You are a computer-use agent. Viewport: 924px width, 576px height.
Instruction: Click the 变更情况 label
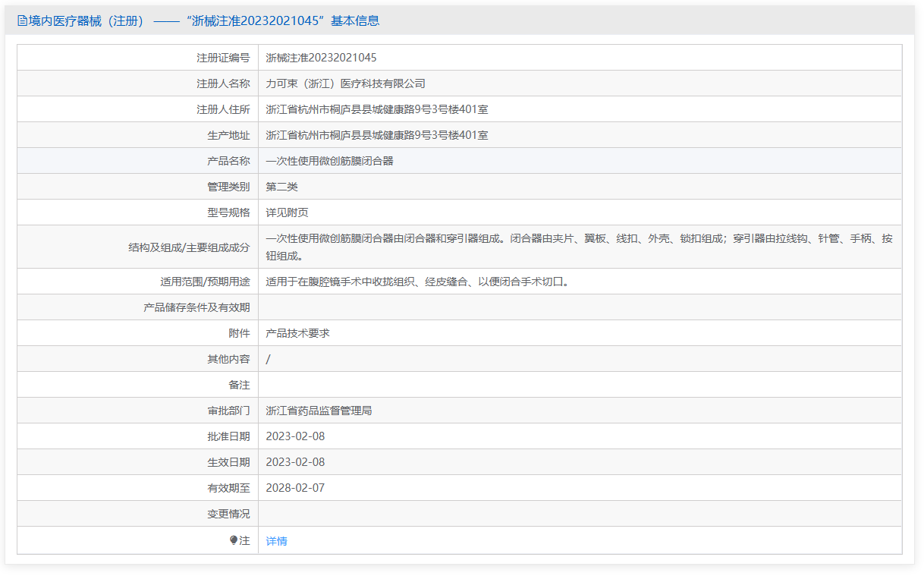coord(228,514)
